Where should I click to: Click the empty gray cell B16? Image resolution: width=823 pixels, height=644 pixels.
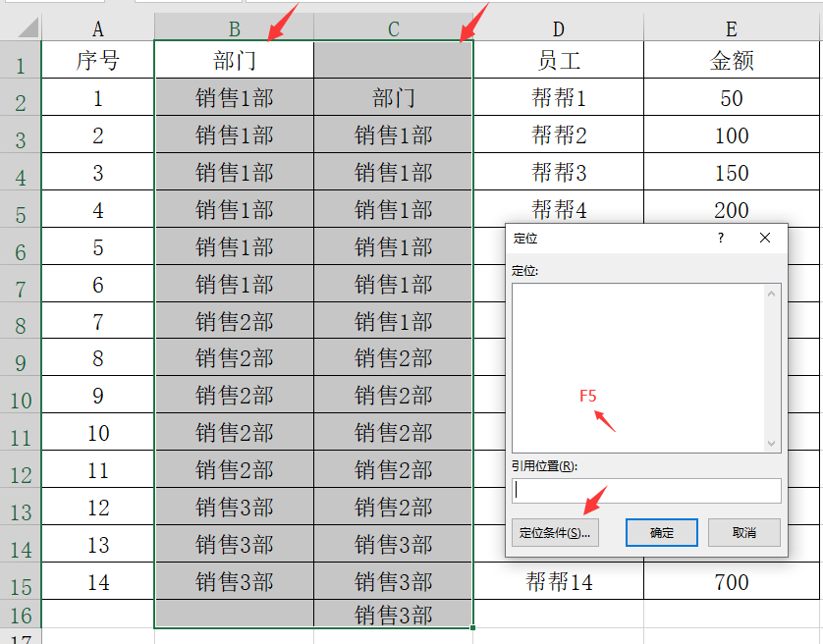click(x=234, y=614)
